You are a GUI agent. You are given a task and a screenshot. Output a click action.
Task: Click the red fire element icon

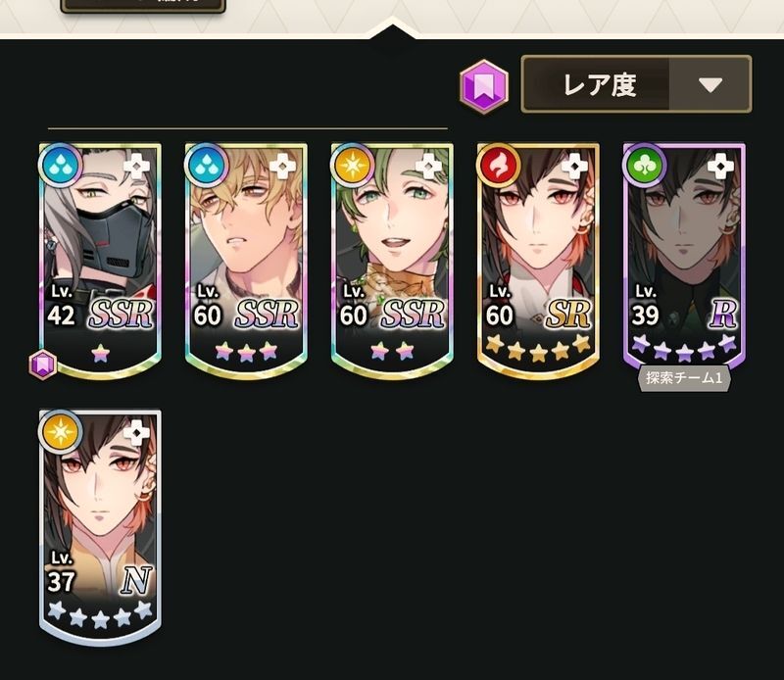tap(498, 165)
